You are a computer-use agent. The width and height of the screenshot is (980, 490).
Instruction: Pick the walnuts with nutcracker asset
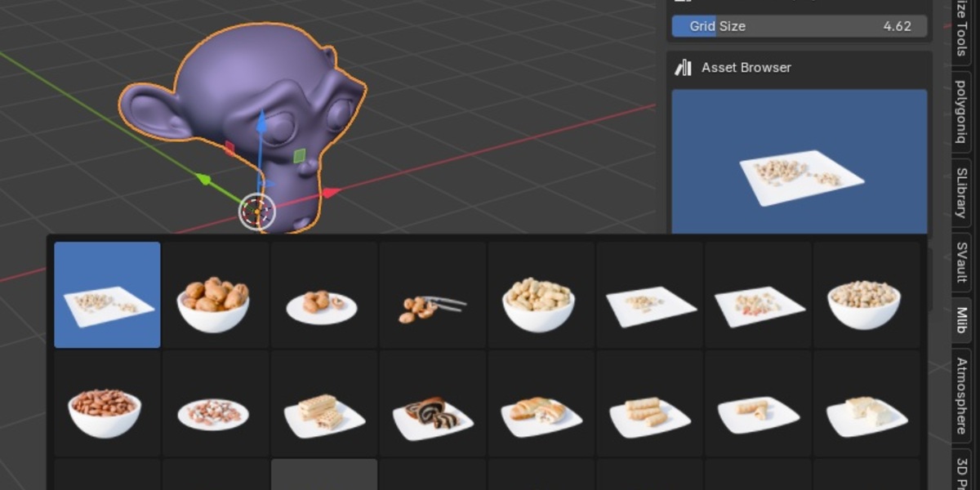pyautogui.click(x=433, y=295)
